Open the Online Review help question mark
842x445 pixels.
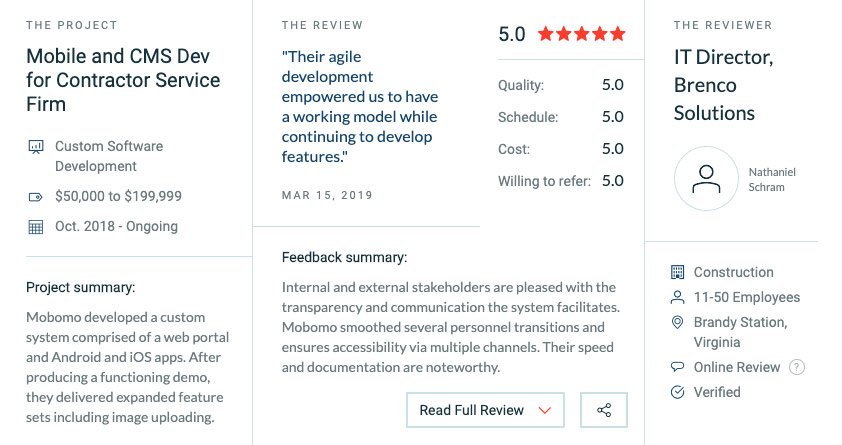pyautogui.click(x=796, y=367)
